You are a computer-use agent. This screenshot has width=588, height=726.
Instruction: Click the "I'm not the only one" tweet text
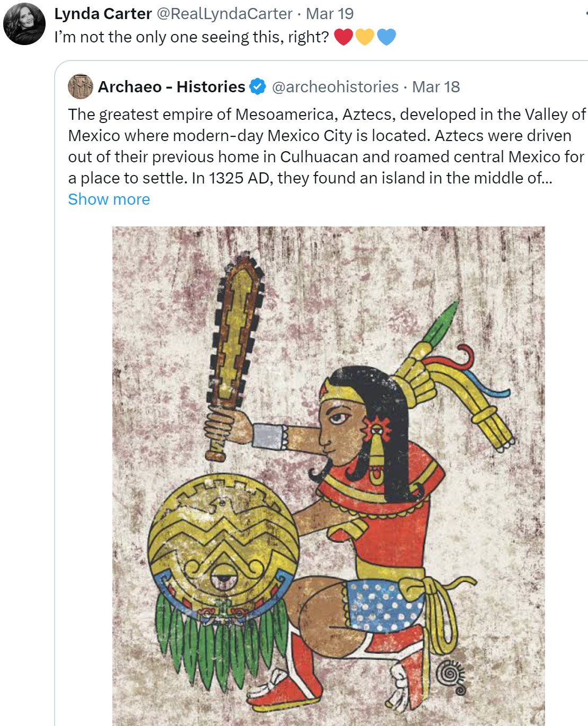[191, 37]
